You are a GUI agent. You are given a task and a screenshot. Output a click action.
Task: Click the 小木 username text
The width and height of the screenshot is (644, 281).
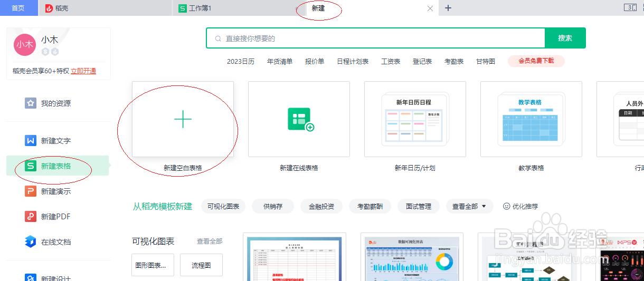(x=50, y=40)
